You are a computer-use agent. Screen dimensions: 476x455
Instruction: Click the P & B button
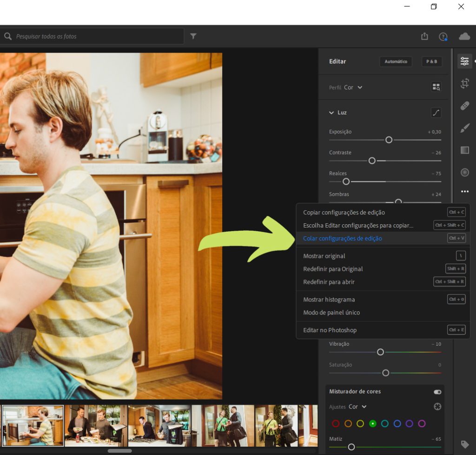tap(431, 61)
